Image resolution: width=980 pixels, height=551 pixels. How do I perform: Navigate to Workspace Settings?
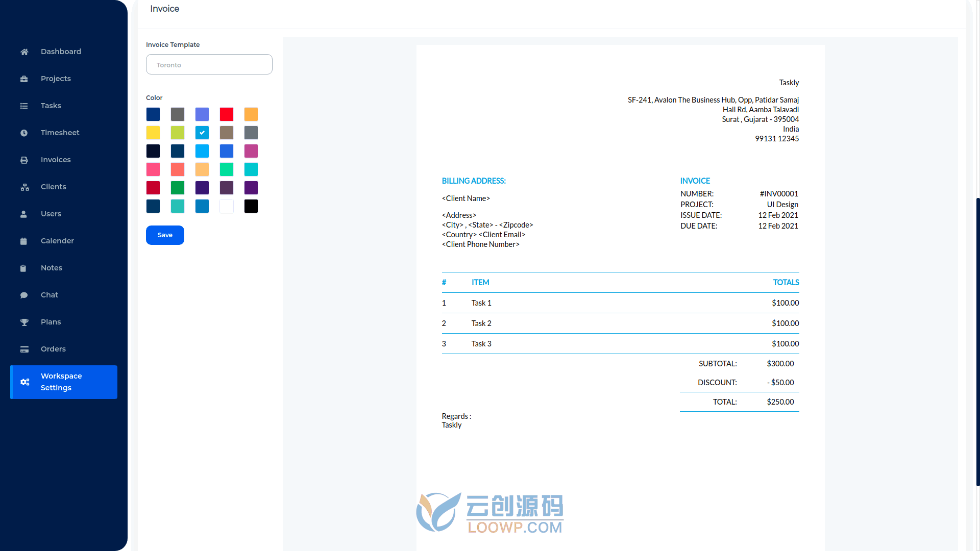pyautogui.click(x=63, y=382)
